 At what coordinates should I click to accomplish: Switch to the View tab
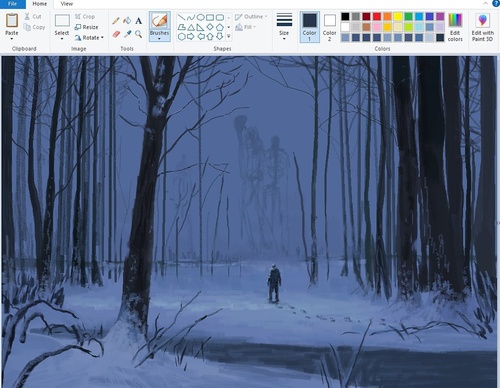[x=67, y=4]
